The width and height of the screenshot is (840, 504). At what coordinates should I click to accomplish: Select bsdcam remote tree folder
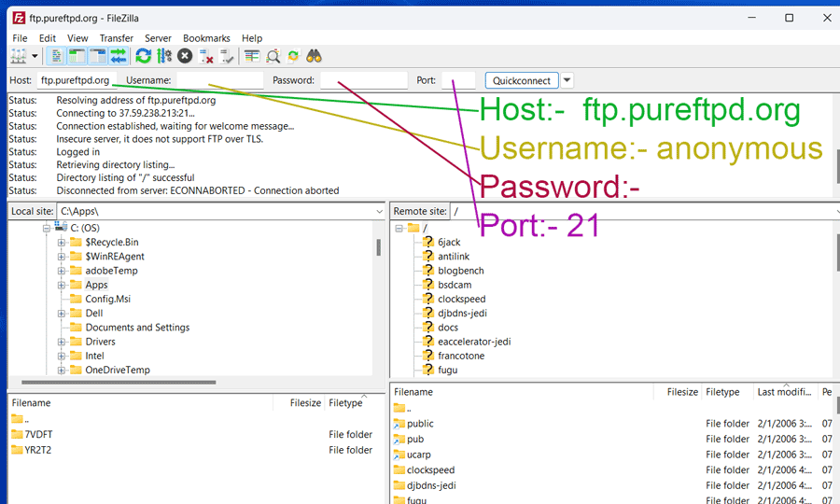[455, 285]
